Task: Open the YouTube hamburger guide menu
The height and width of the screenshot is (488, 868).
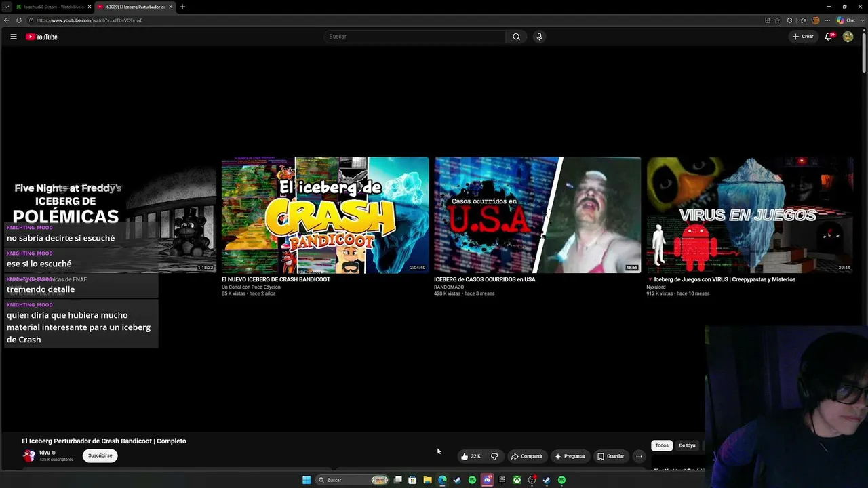Action: point(14,37)
